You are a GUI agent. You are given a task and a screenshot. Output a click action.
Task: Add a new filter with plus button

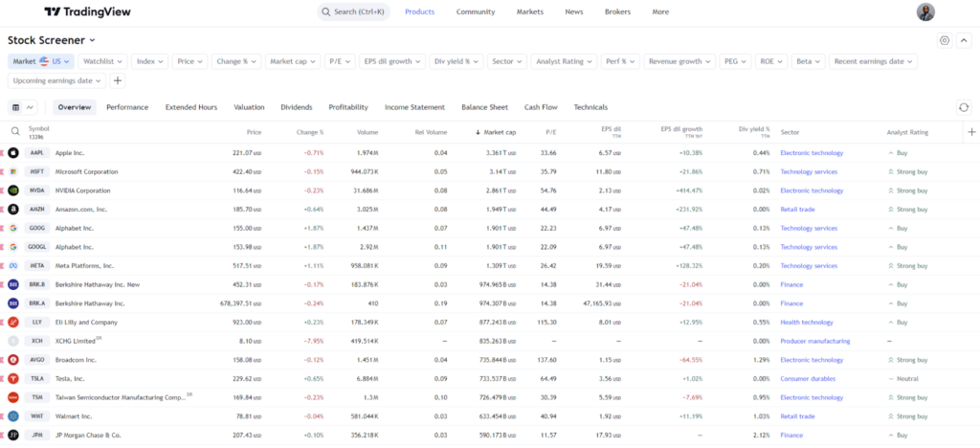click(x=118, y=80)
